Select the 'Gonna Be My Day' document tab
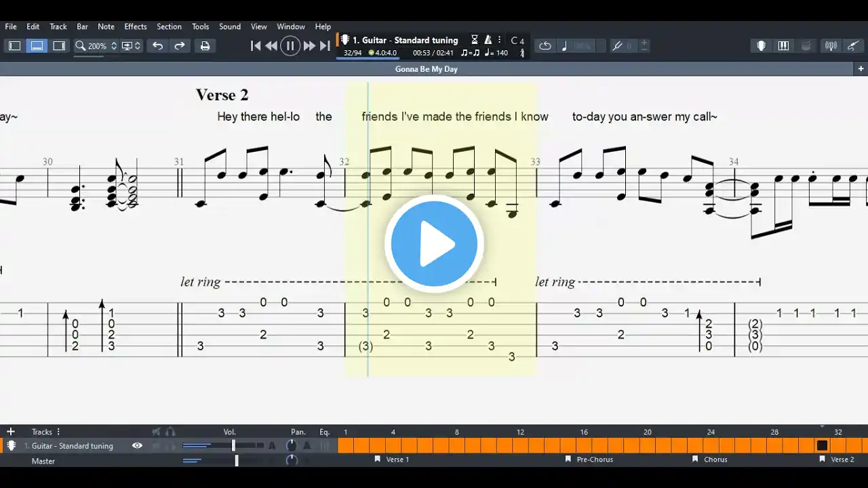 pos(427,69)
